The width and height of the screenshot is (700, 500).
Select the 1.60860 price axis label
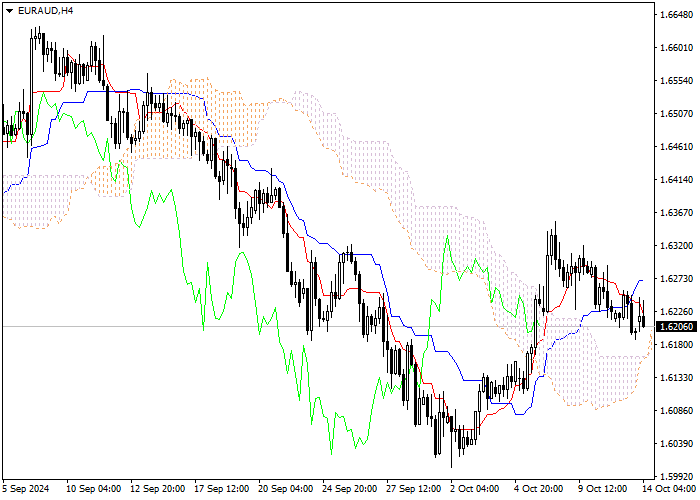(x=676, y=411)
